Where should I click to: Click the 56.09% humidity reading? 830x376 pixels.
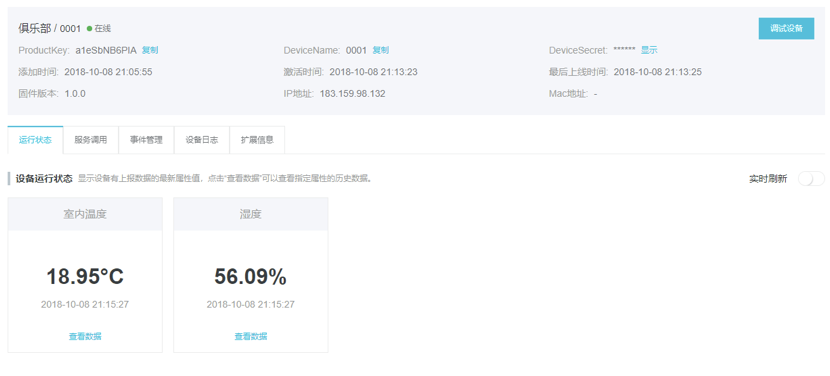click(x=250, y=276)
